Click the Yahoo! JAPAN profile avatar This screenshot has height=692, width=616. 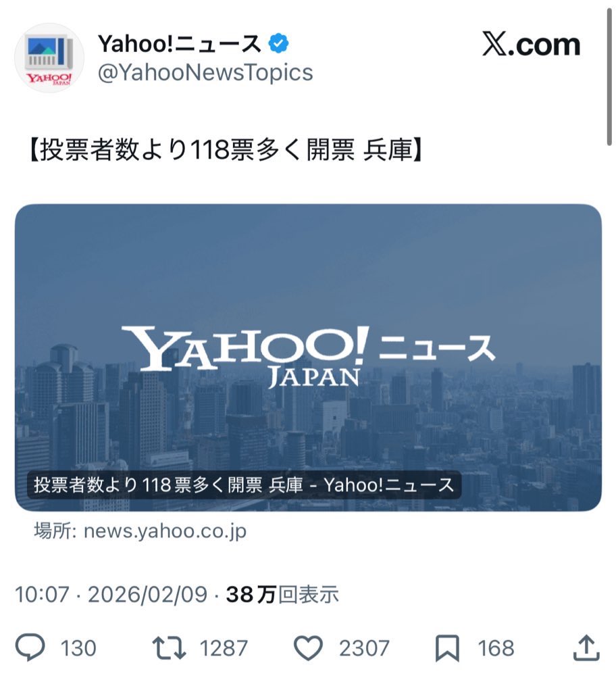(49, 58)
